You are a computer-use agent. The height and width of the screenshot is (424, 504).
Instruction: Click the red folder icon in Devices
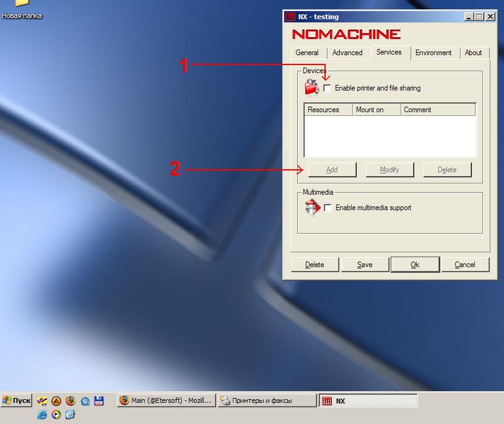point(311,87)
